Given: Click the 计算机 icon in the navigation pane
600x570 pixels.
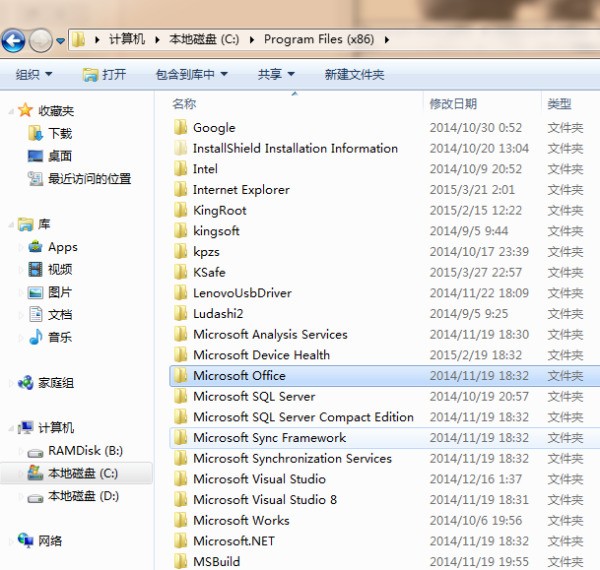Looking at the screenshot, I should click(x=25, y=427).
